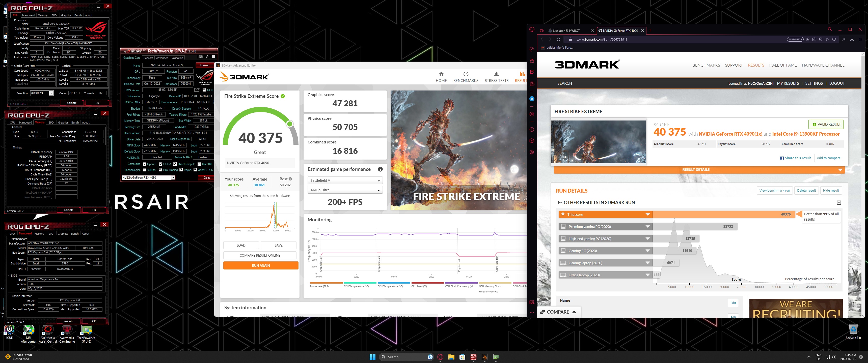The width and height of the screenshot is (868, 363).
Task: Open Opera GX Corner gamepad icon
Action: tap(542, 31)
